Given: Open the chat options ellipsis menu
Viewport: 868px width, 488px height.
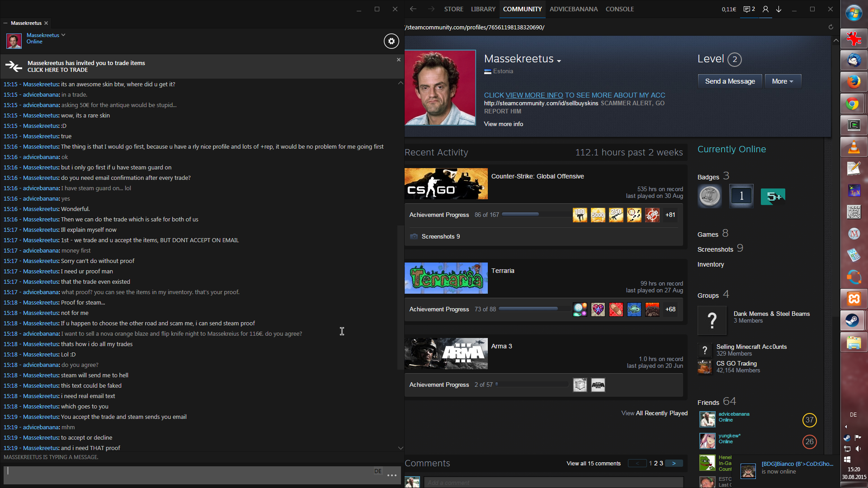Looking at the screenshot, I should [x=392, y=475].
